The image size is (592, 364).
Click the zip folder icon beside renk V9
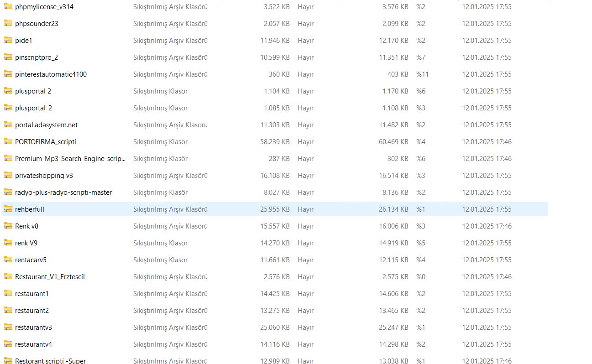8,243
